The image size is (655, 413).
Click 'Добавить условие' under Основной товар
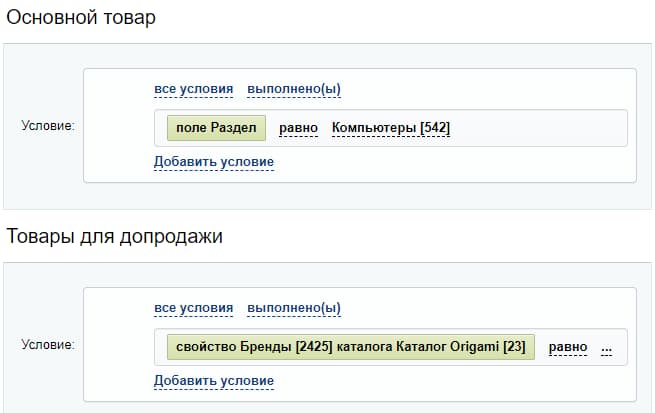[214, 162]
